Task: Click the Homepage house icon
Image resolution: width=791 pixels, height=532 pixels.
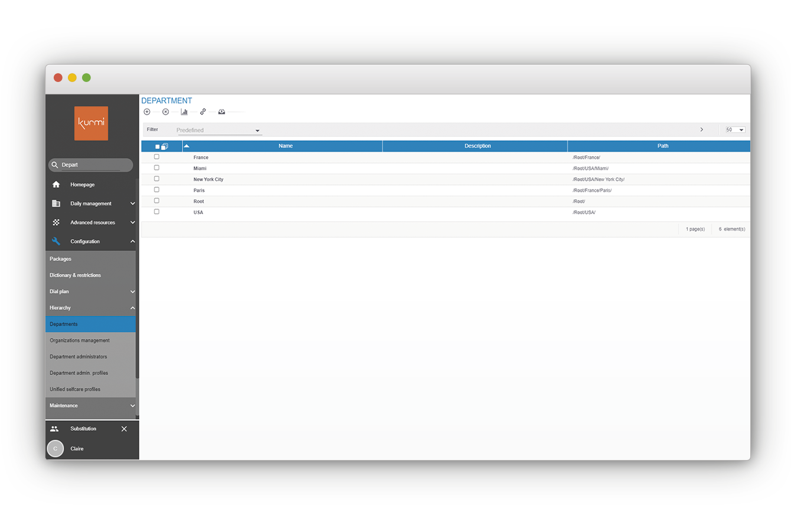Action: (x=56, y=185)
